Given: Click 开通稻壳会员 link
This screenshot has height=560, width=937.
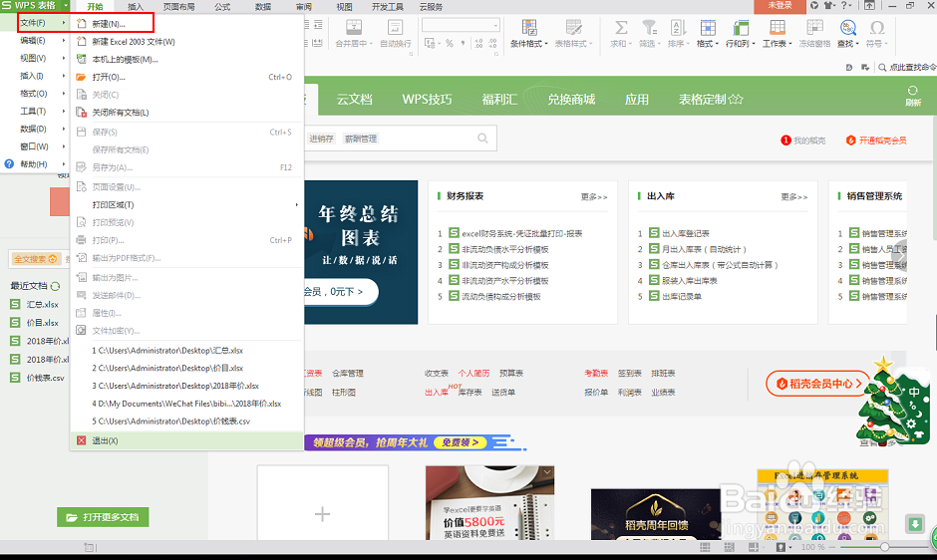Looking at the screenshot, I should 876,140.
